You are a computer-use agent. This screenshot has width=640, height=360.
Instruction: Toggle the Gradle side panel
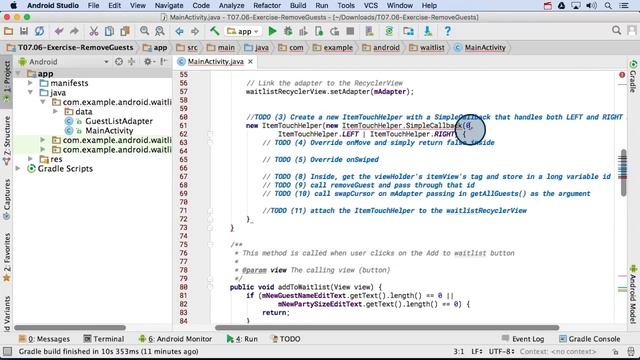pyautogui.click(x=633, y=76)
